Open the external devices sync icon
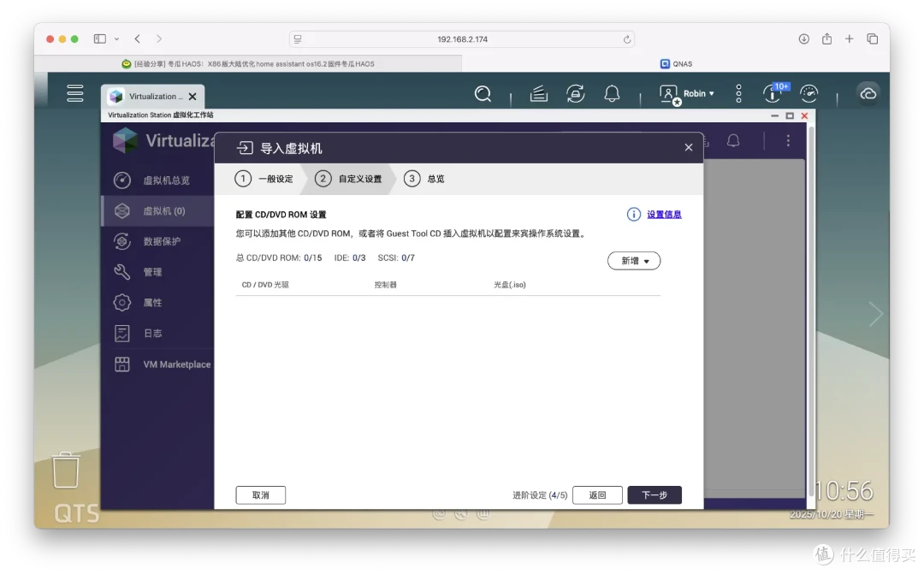This screenshot has height=574, width=924. [575, 94]
